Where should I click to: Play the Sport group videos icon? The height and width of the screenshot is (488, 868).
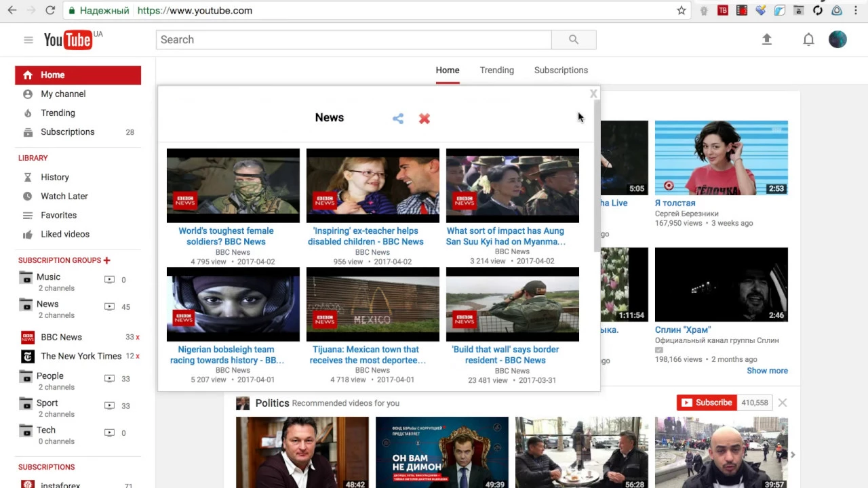[109, 405]
